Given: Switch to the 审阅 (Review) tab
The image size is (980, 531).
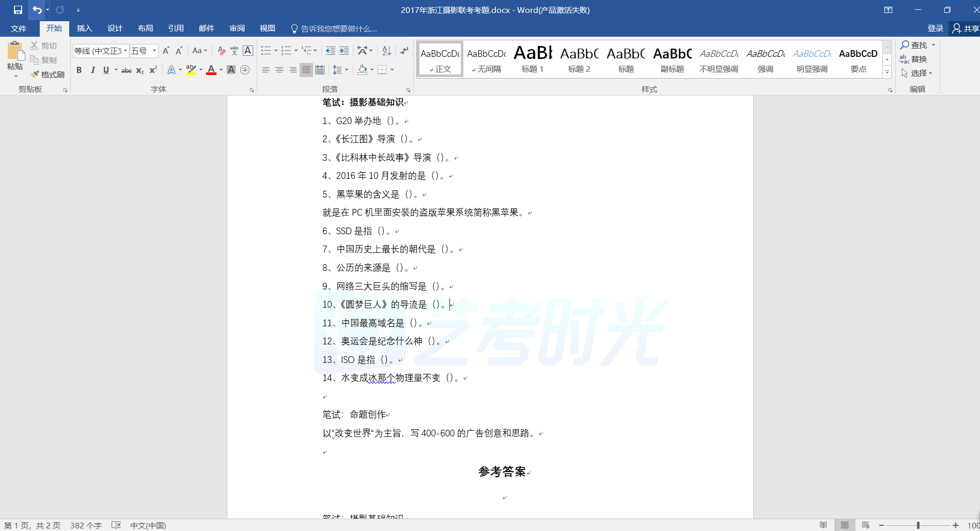Looking at the screenshot, I should pyautogui.click(x=237, y=28).
